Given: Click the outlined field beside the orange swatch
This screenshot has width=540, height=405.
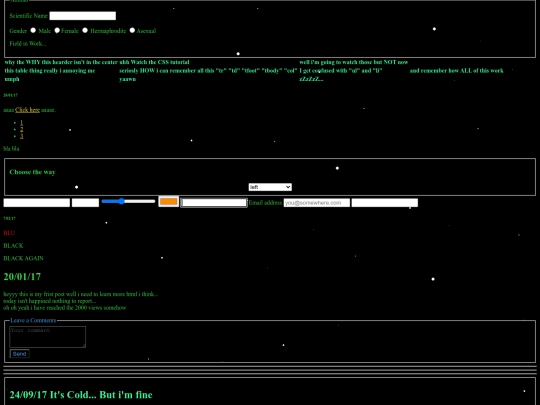Looking at the screenshot, I should pyautogui.click(x=214, y=203).
